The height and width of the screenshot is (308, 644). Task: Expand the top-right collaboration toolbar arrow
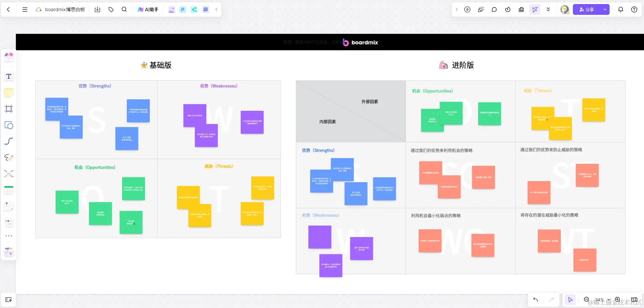457,9
